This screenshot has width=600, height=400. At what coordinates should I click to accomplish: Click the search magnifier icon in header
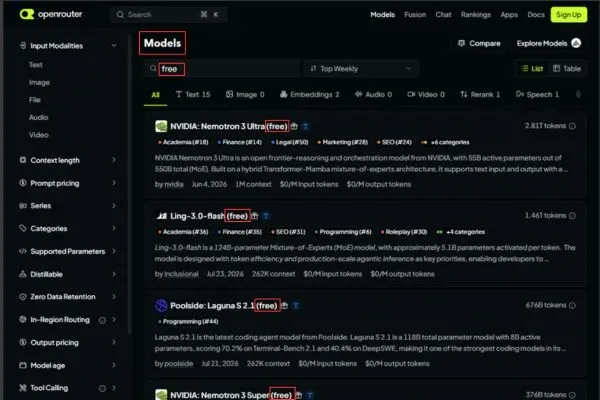pos(120,15)
